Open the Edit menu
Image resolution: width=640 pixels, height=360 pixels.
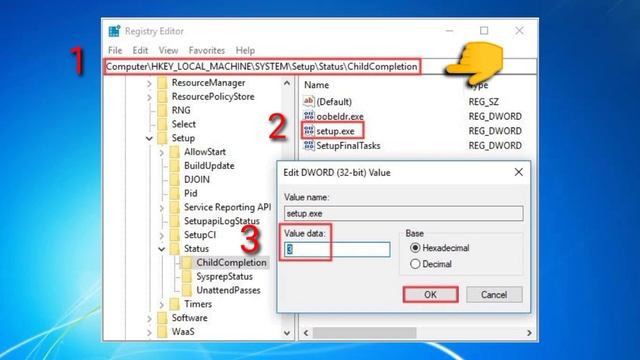pos(140,50)
